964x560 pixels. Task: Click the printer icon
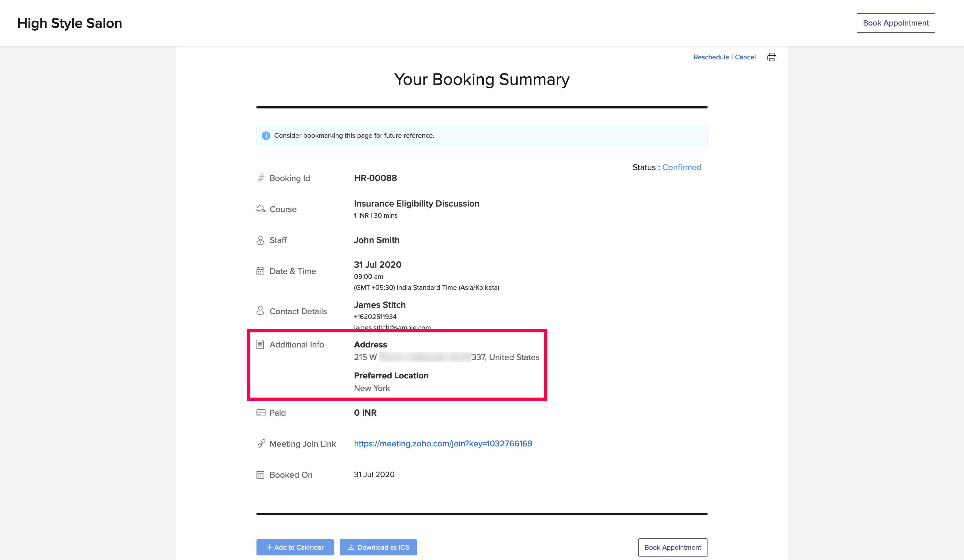click(771, 57)
